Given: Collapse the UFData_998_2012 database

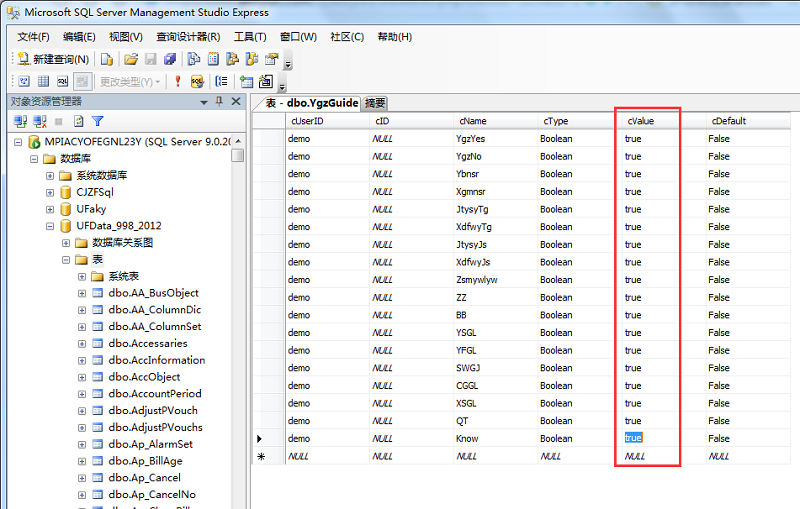Looking at the screenshot, I should pyautogui.click(x=50, y=226).
